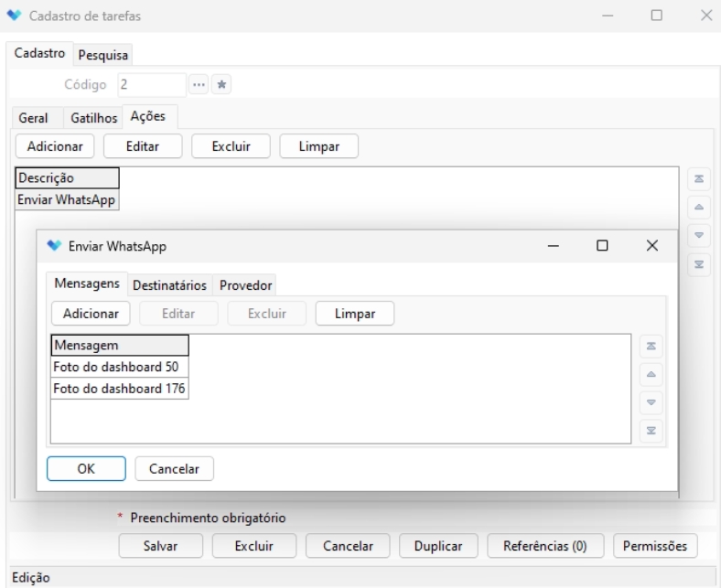Image resolution: width=721 pixels, height=588 pixels.
Task: Open the Provedor tab
Action: coord(246,285)
